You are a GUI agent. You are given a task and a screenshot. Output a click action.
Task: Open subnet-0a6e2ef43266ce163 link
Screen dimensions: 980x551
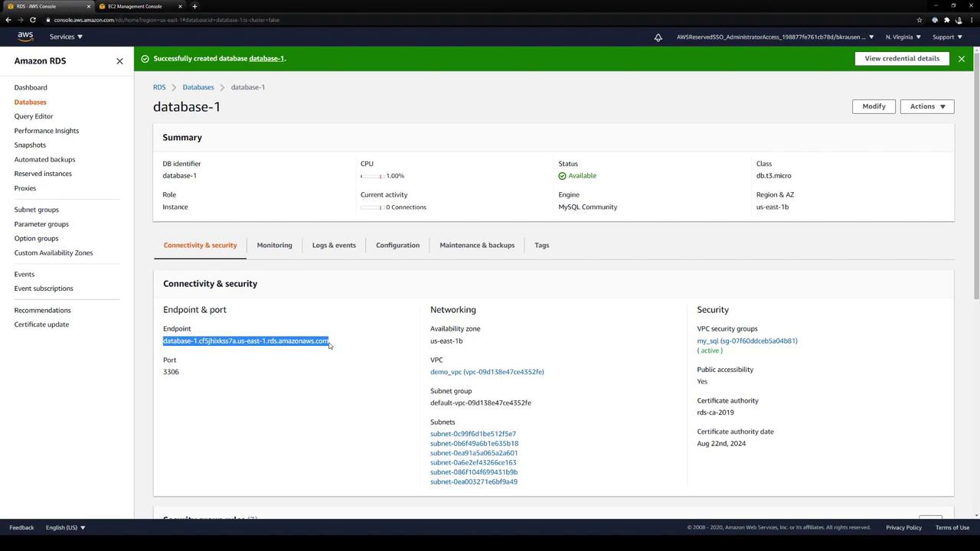473,463
